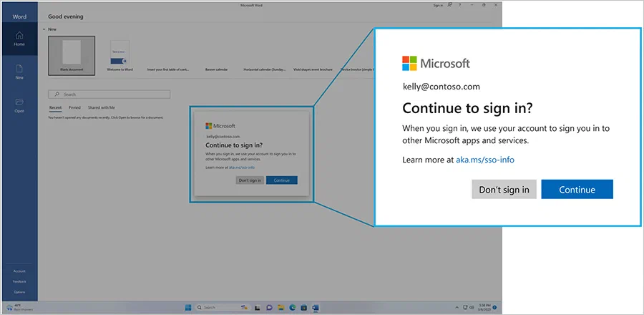Click the taskbar clock and date
The height and width of the screenshot is (315, 644).
484,307
